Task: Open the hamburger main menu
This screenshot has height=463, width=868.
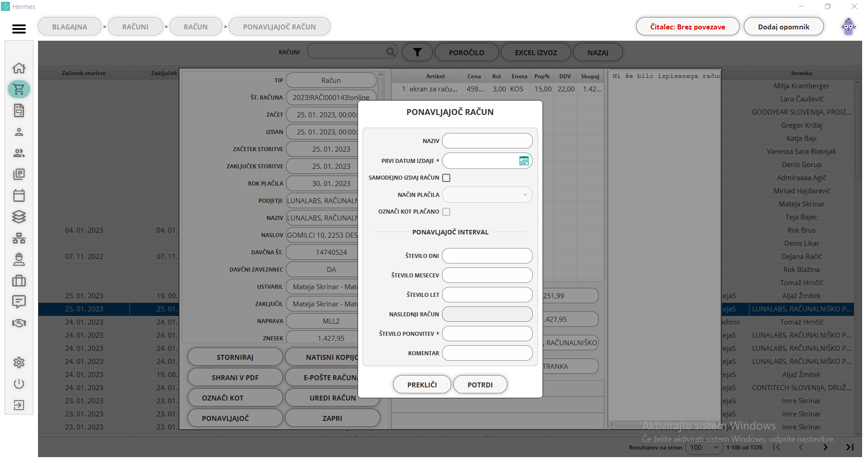Action: click(x=19, y=29)
